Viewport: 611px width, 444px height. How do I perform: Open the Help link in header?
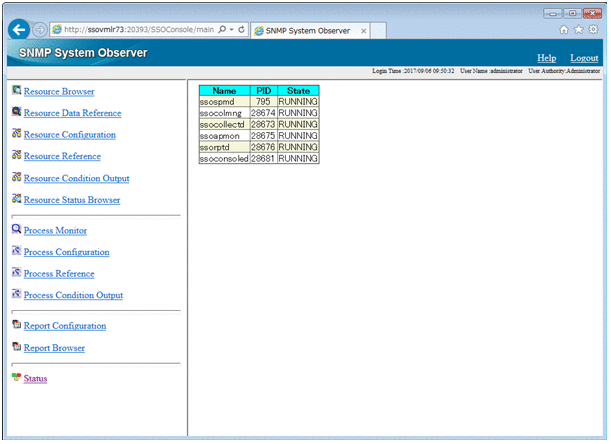546,58
